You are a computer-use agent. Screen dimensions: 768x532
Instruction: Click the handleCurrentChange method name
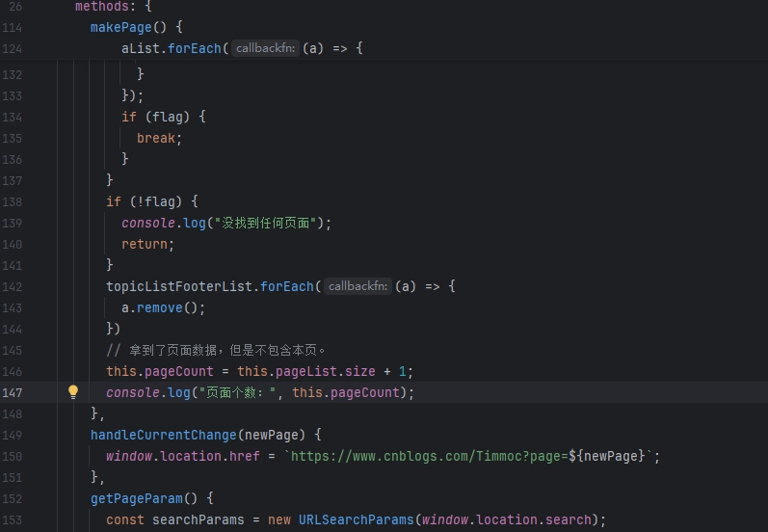click(x=164, y=435)
